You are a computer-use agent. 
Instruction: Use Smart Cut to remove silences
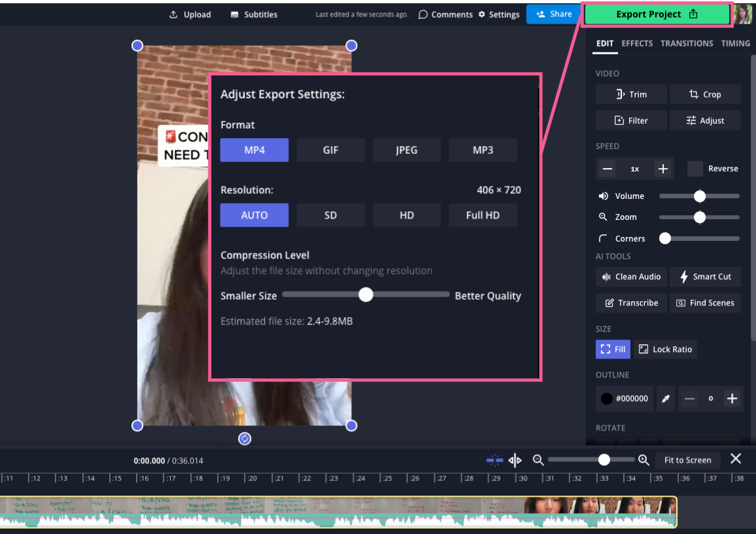705,276
